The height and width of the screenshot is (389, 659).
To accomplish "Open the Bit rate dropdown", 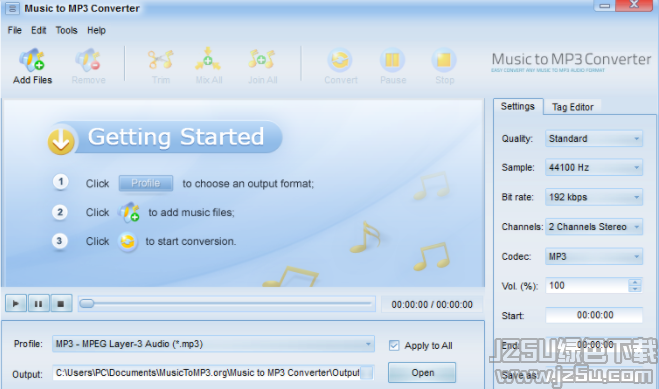I will click(x=593, y=197).
